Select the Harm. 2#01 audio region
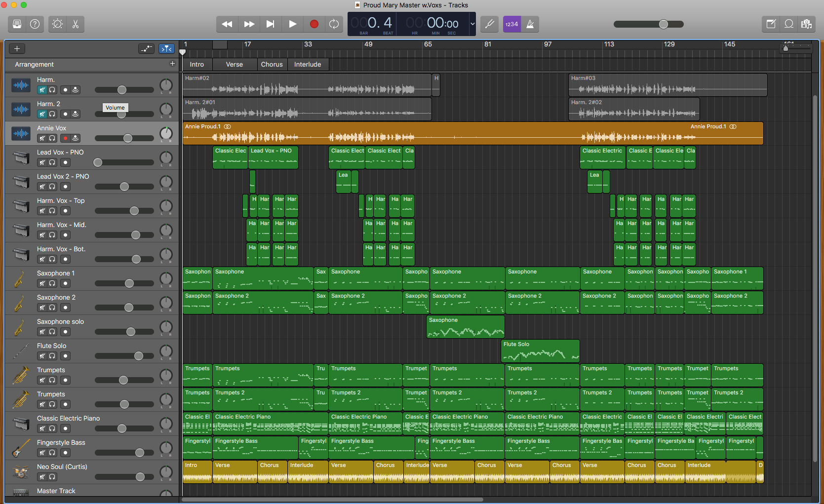 click(x=307, y=109)
